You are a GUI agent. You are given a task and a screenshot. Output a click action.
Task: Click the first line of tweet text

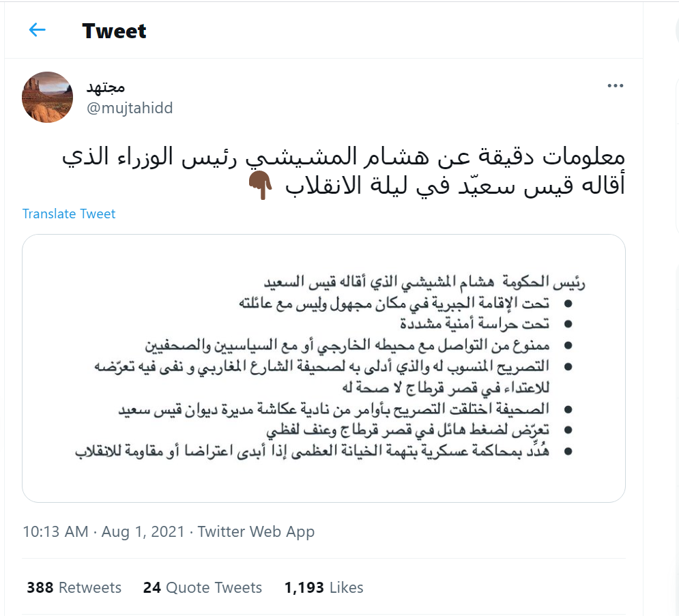pyautogui.click(x=343, y=158)
